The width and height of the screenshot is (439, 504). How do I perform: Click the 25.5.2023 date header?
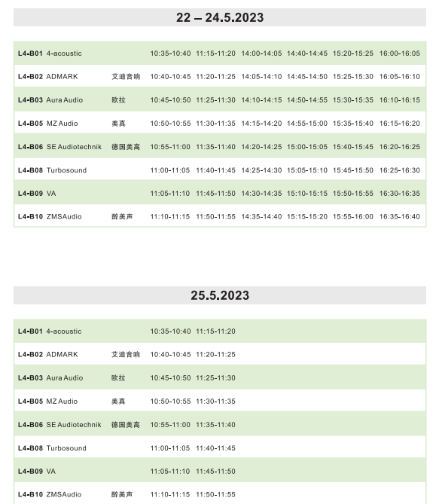(220, 295)
